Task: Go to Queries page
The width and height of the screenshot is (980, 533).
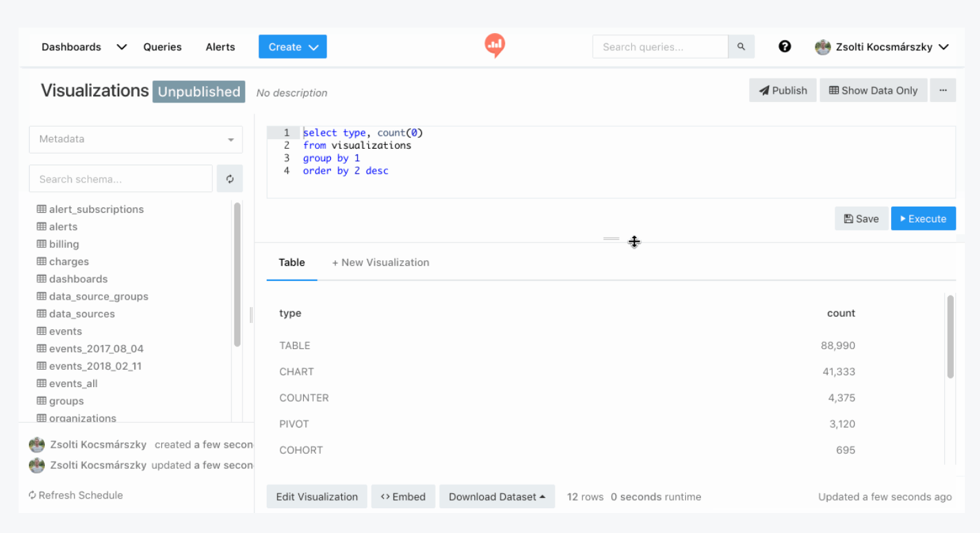Action: tap(163, 47)
